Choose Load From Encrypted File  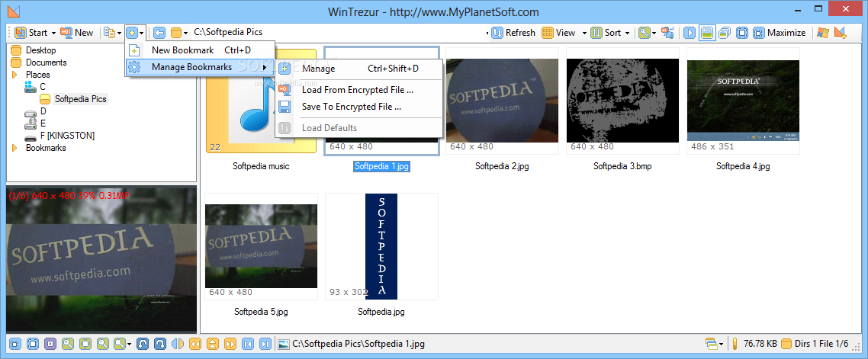coord(360,90)
